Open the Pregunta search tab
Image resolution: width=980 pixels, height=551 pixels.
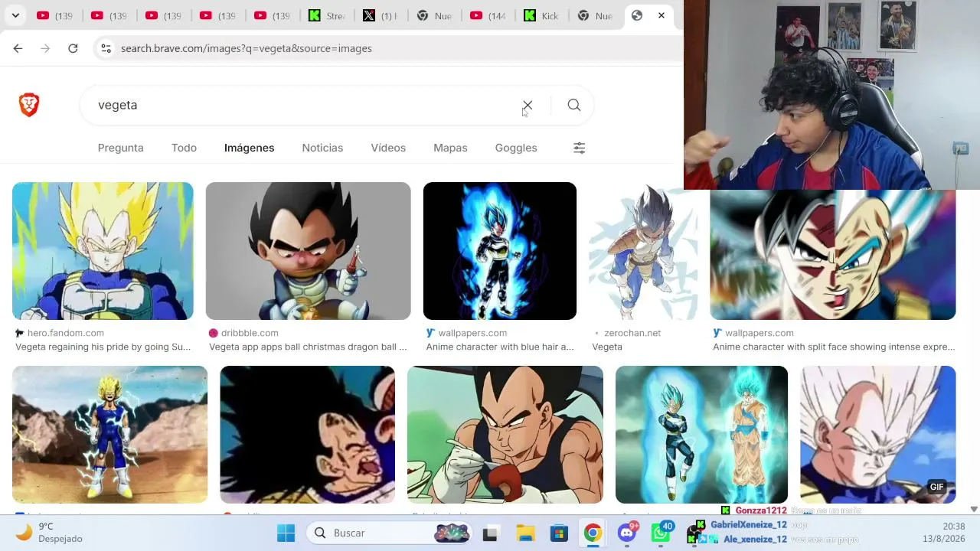pyautogui.click(x=120, y=148)
